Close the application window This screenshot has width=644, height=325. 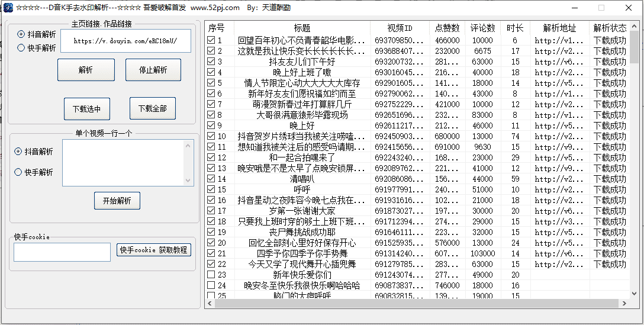point(629,7)
